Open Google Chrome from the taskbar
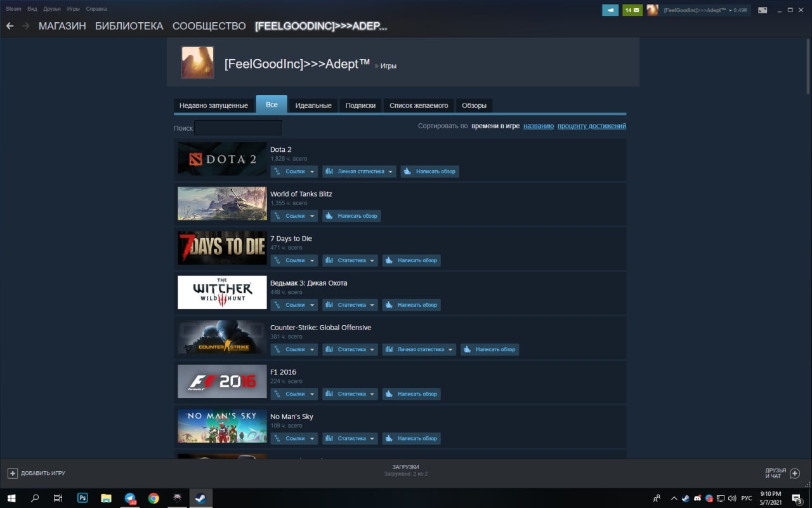812x508 pixels. (x=154, y=498)
